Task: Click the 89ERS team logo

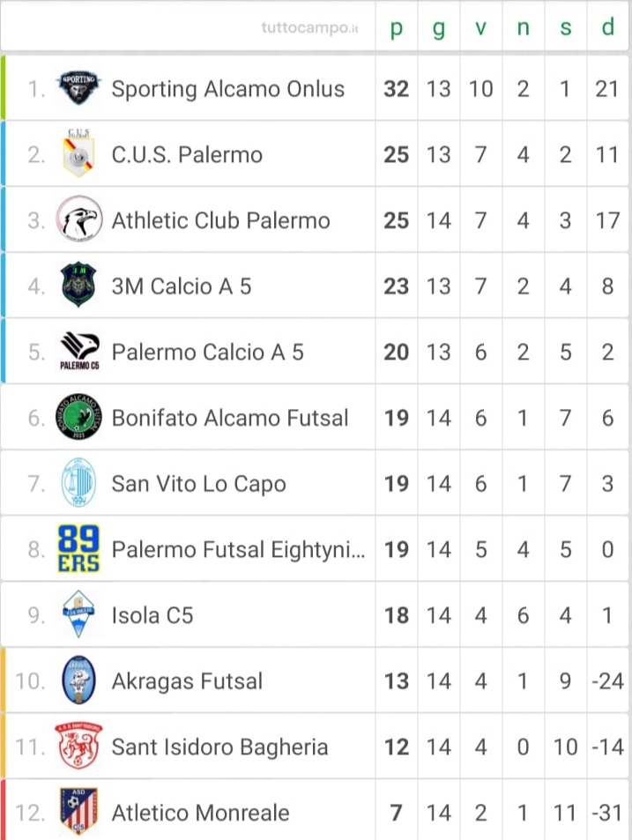Action: 78,548
